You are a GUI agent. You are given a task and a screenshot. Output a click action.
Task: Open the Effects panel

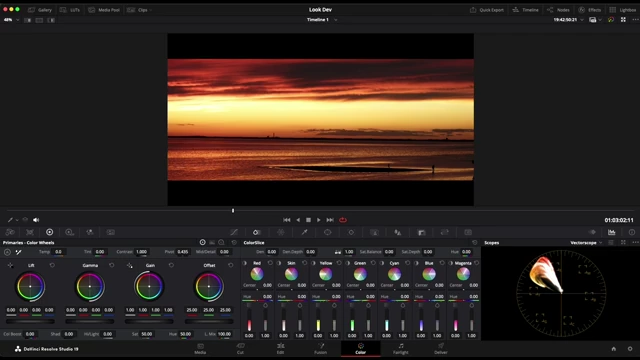[590, 10]
